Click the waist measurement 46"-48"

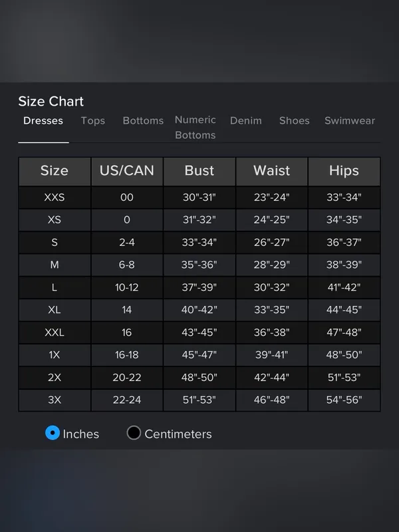[x=272, y=400]
